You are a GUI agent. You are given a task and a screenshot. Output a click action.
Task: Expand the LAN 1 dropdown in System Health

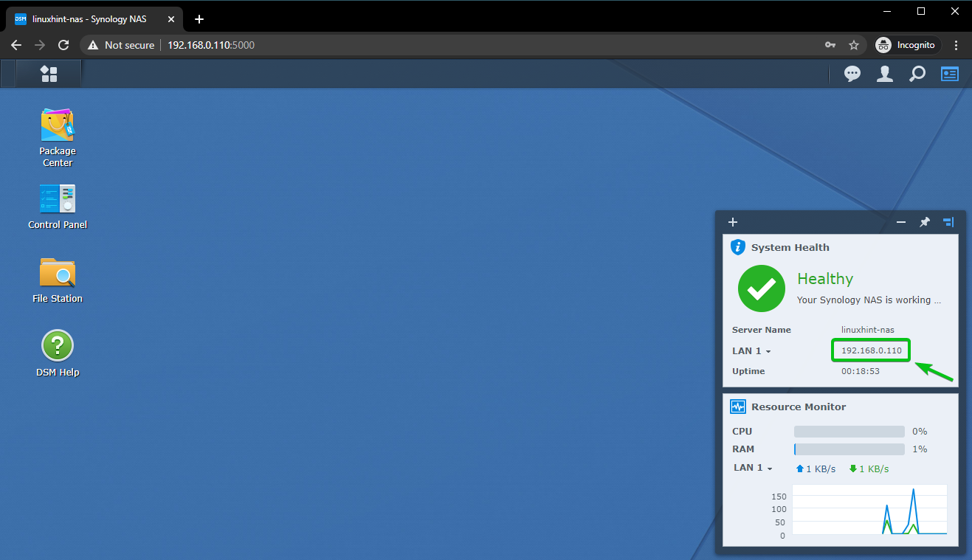[751, 351]
